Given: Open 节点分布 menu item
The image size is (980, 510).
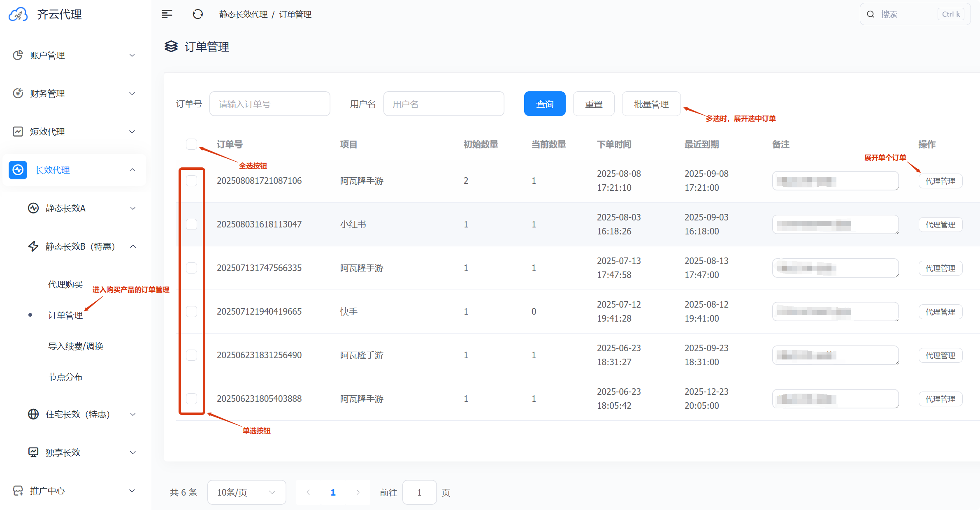Looking at the screenshot, I should tap(65, 377).
